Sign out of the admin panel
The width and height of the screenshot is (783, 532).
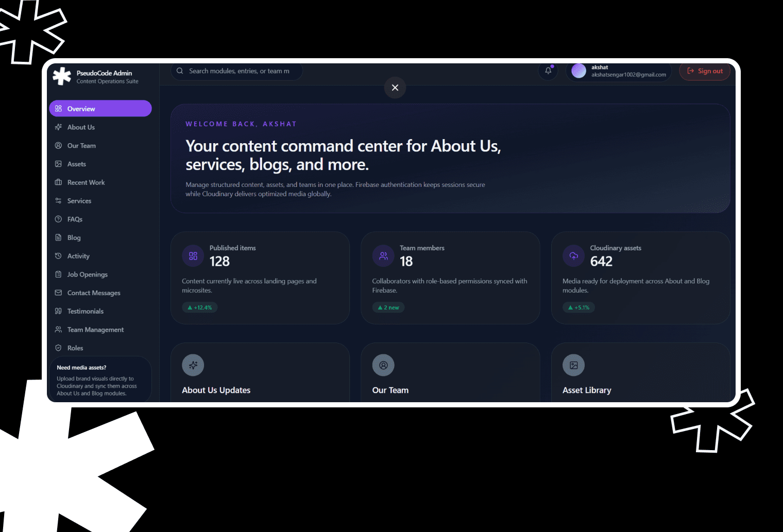705,71
